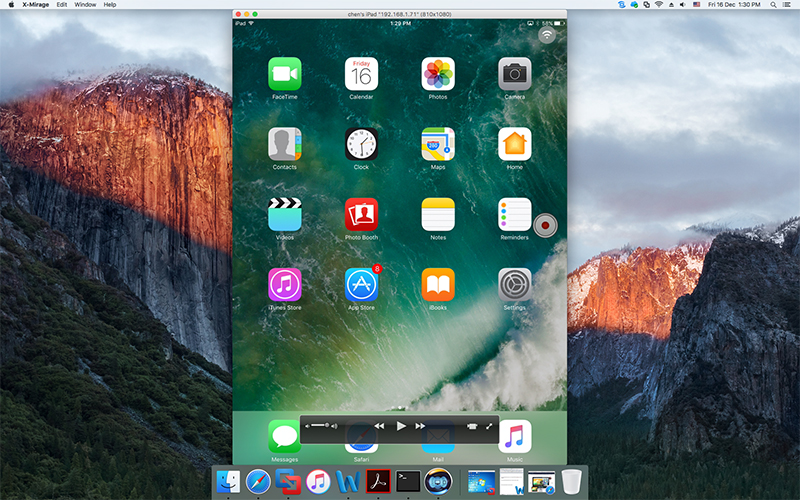800x500 pixels.
Task: Open Music in the iPad dock
Action: (x=514, y=437)
